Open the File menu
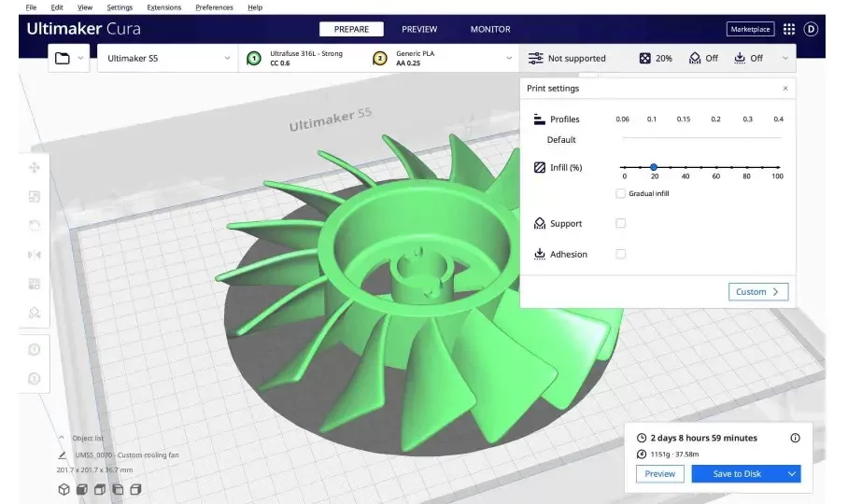Screen dimensions: 848x504 point(31,7)
